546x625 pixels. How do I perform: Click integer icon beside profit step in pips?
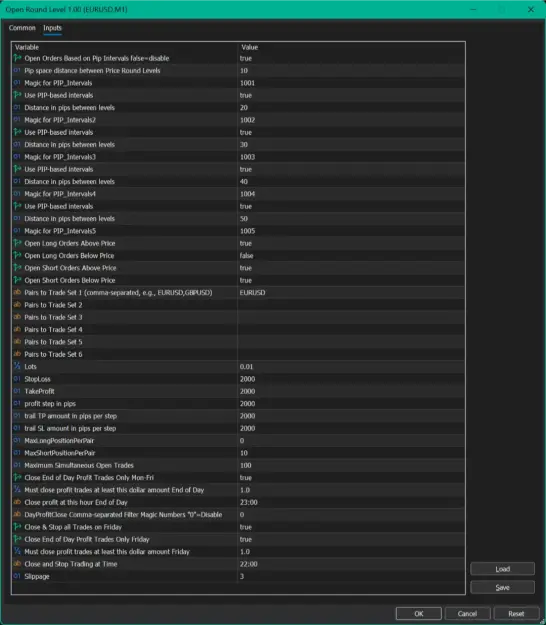click(17, 403)
